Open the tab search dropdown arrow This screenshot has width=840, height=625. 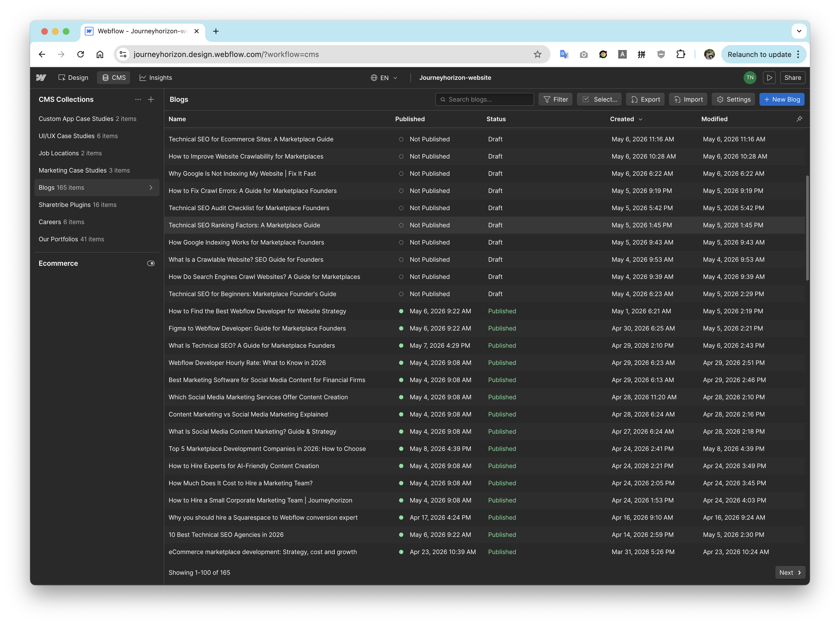(799, 31)
